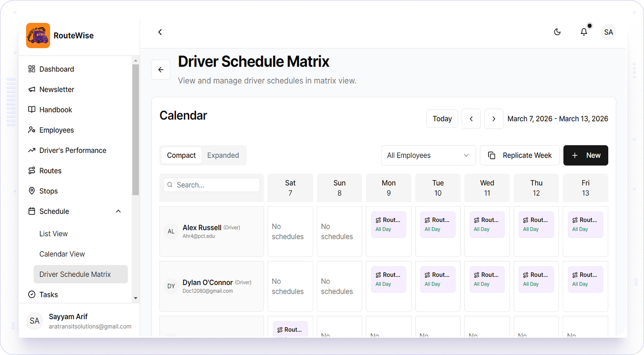
Task: Open the Stops page in sidebar
Action: click(48, 191)
